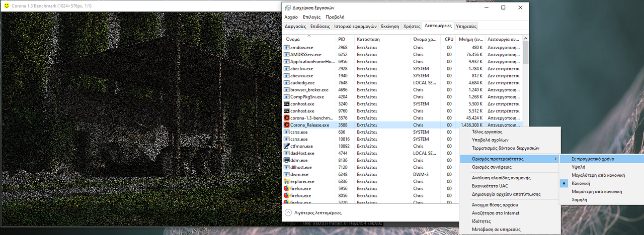Choose Δημιουργία αρχείου αποτύπωσης
644x235 pixels.
(x=510, y=194)
